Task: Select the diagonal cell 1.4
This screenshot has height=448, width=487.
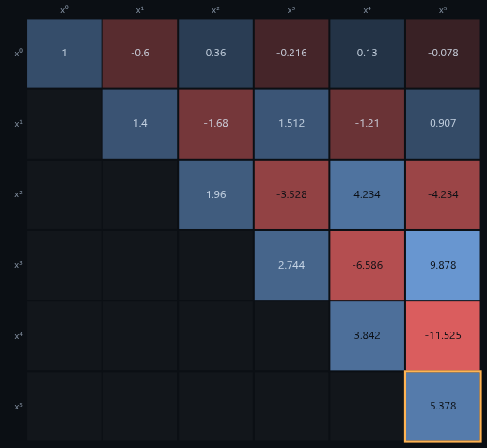Action: tap(140, 124)
